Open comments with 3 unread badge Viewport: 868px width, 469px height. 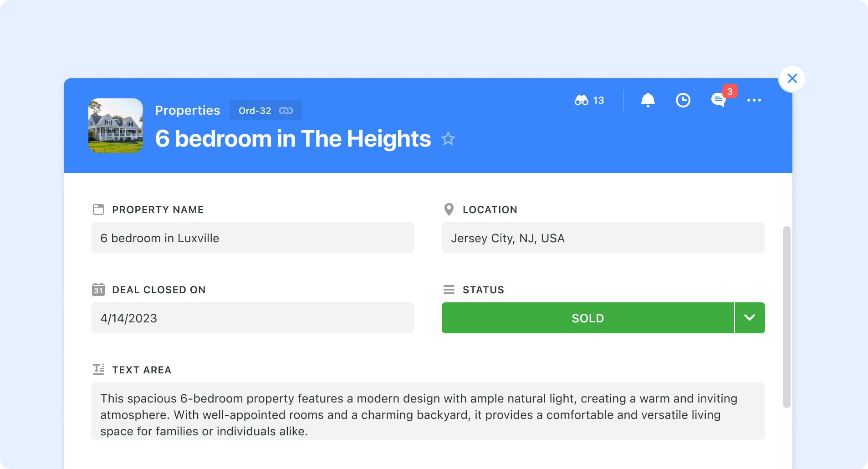coord(719,100)
